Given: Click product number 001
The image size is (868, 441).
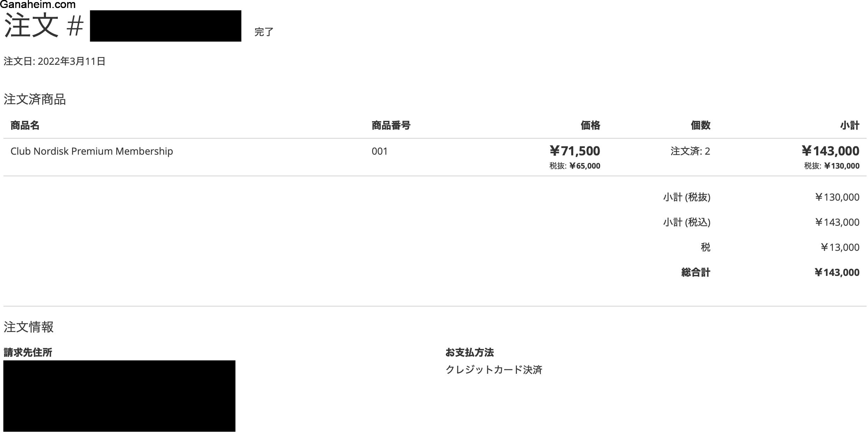Looking at the screenshot, I should point(379,151).
